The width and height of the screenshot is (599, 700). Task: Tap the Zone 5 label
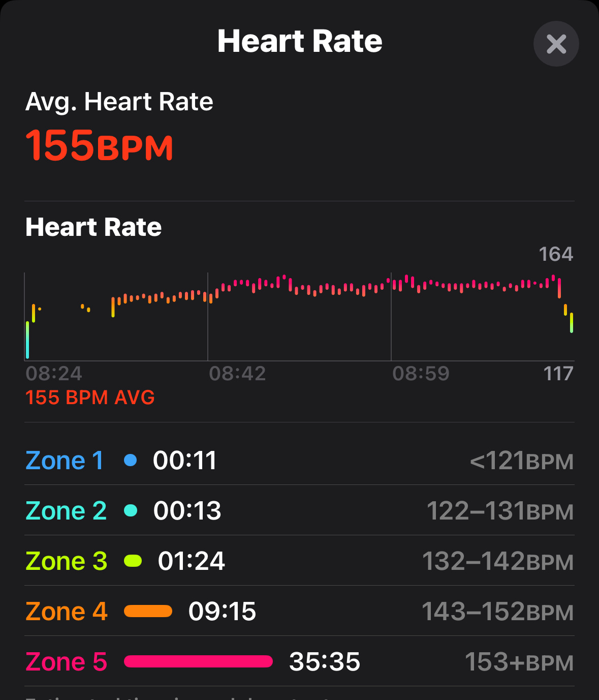[67, 662]
